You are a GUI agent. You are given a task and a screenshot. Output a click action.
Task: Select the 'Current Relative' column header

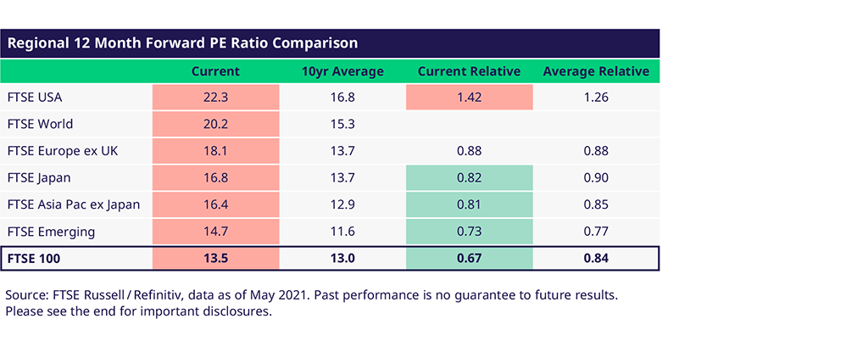[x=469, y=71]
